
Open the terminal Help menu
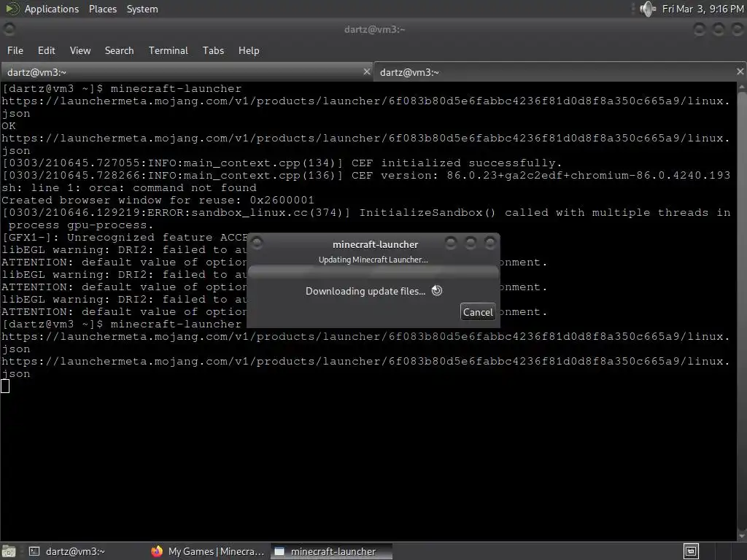(x=249, y=50)
